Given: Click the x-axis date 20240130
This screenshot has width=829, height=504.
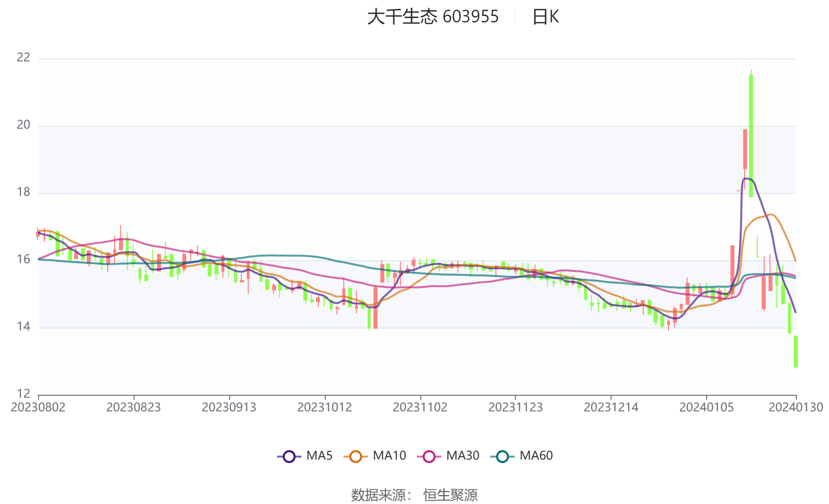Looking at the screenshot, I should (796, 407).
